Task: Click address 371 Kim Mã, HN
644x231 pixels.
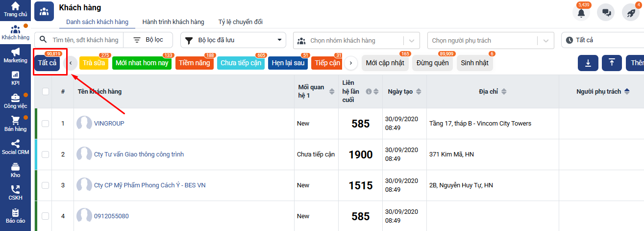Action: coord(451,154)
